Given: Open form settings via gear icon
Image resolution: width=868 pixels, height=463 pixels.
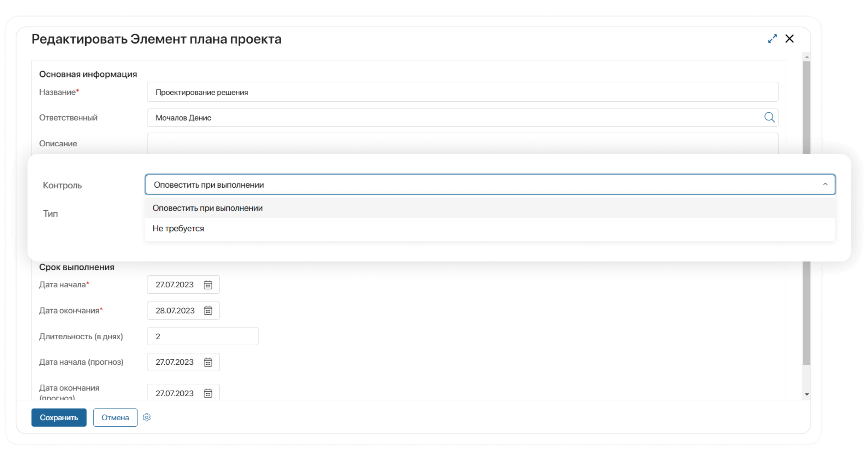Looking at the screenshot, I should click(x=147, y=417).
